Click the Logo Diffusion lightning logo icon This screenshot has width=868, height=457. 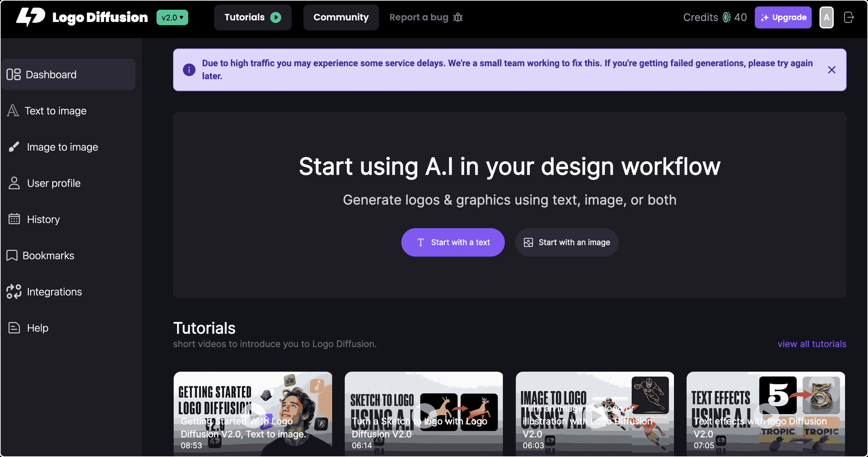(31, 17)
